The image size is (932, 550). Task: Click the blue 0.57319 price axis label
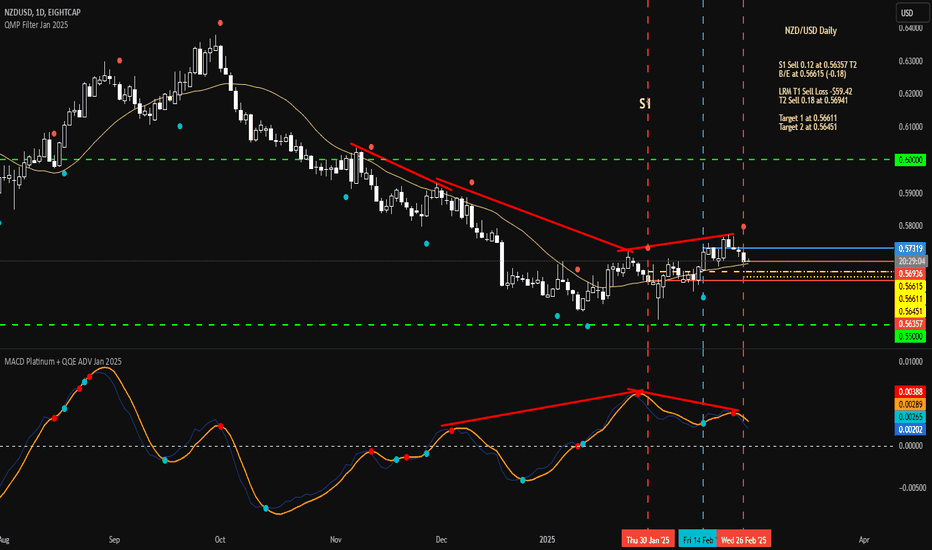(910, 249)
